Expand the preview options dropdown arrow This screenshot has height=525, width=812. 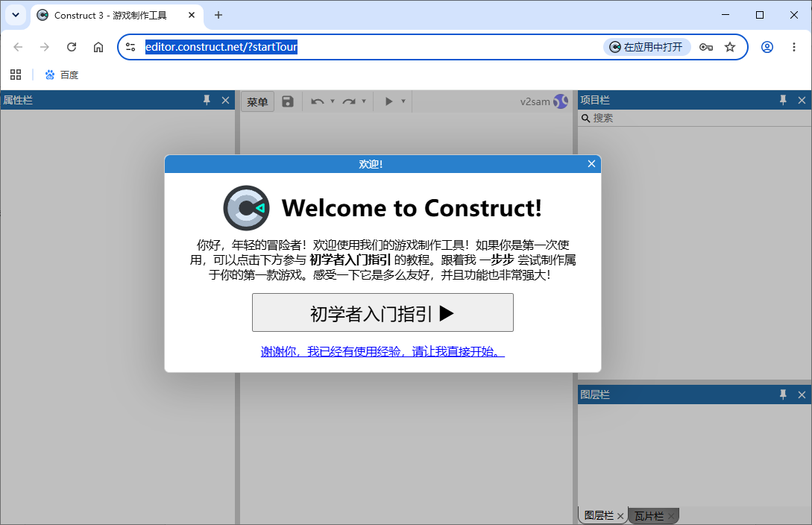(403, 101)
